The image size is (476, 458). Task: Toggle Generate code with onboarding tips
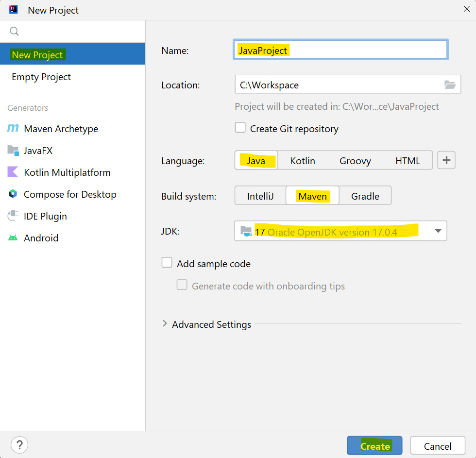pos(182,285)
